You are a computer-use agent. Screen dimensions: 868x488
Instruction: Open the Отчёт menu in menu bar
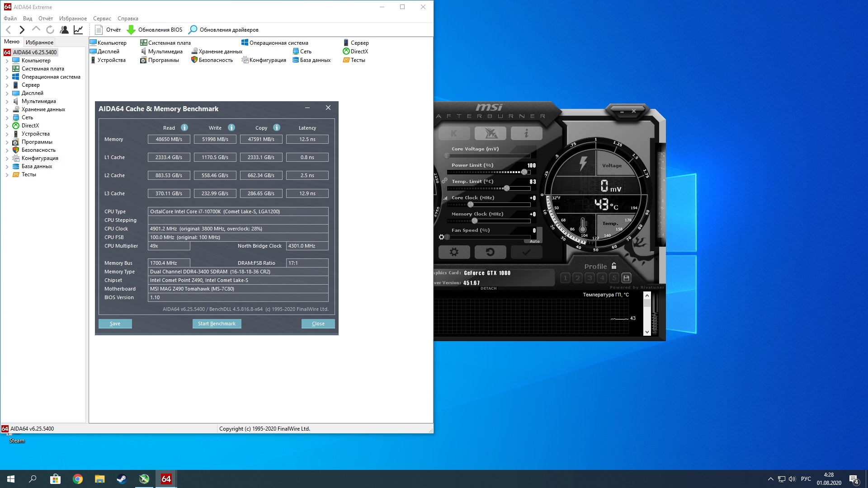[x=46, y=19]
